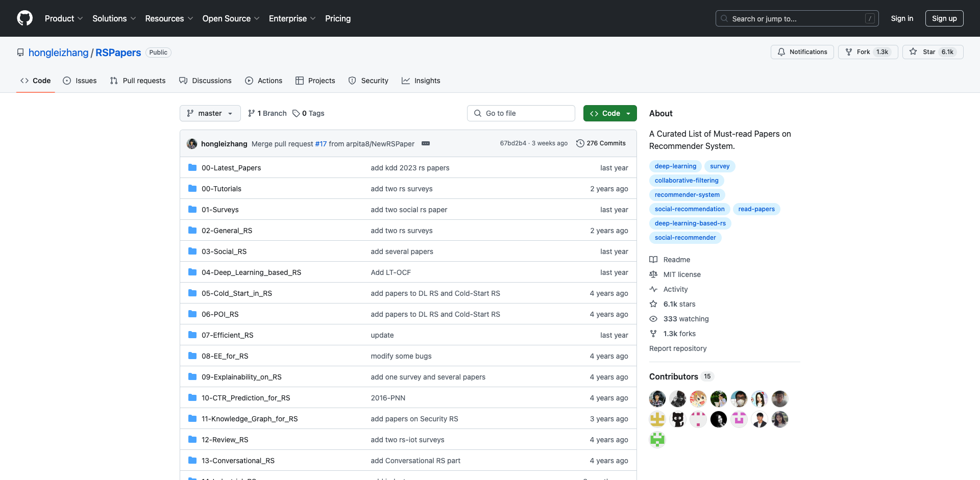The width and height of the screenshot is (980, 480).
Task: Open the Notifications bell button
Action: coord(802,52)
